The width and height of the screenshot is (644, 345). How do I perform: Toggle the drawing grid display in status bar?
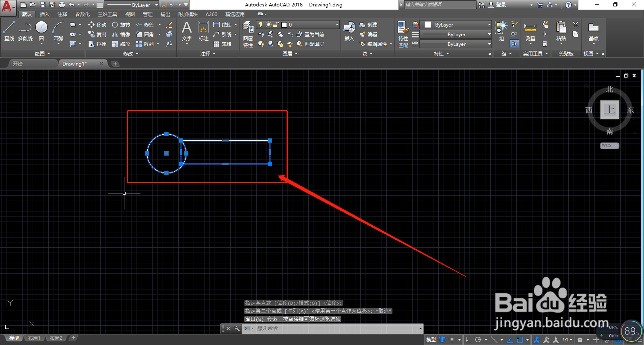tap(442, 340)
